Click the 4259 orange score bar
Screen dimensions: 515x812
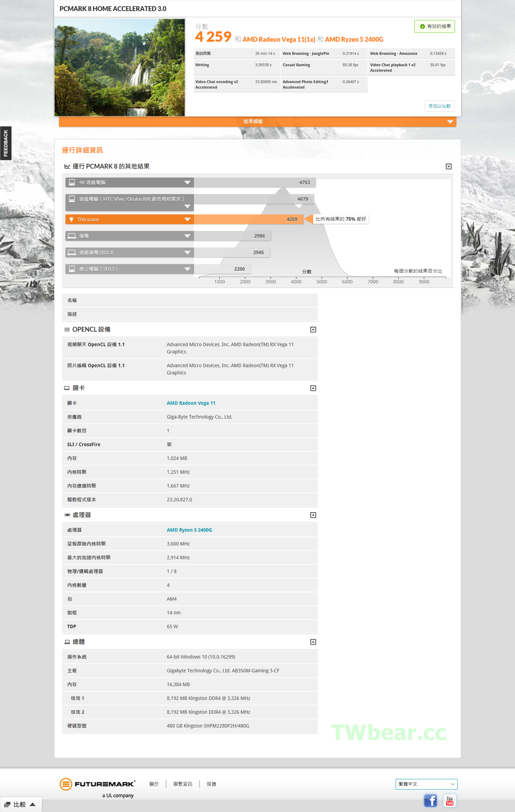249,219
